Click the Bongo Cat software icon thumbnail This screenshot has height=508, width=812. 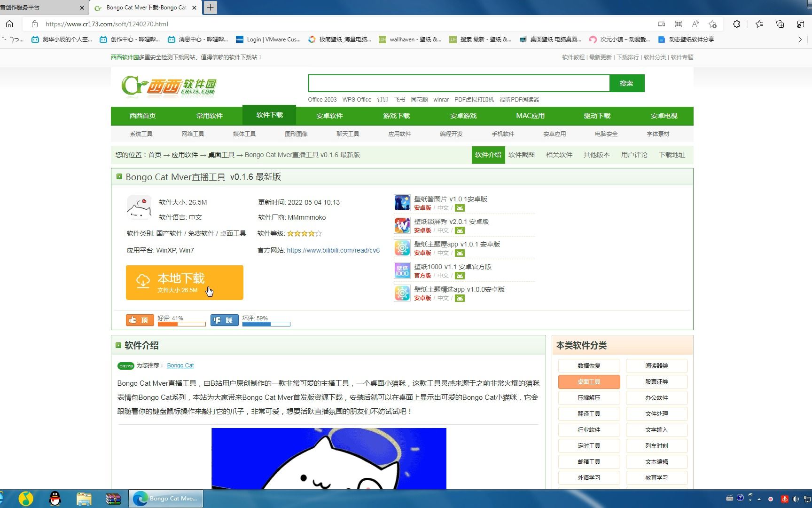tap(139, 207)
